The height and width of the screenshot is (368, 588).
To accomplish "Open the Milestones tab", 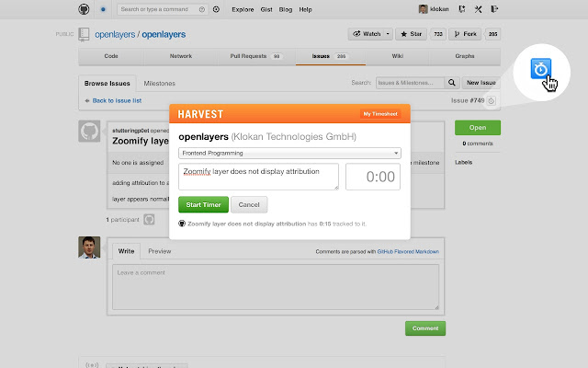I will [159, 84].
